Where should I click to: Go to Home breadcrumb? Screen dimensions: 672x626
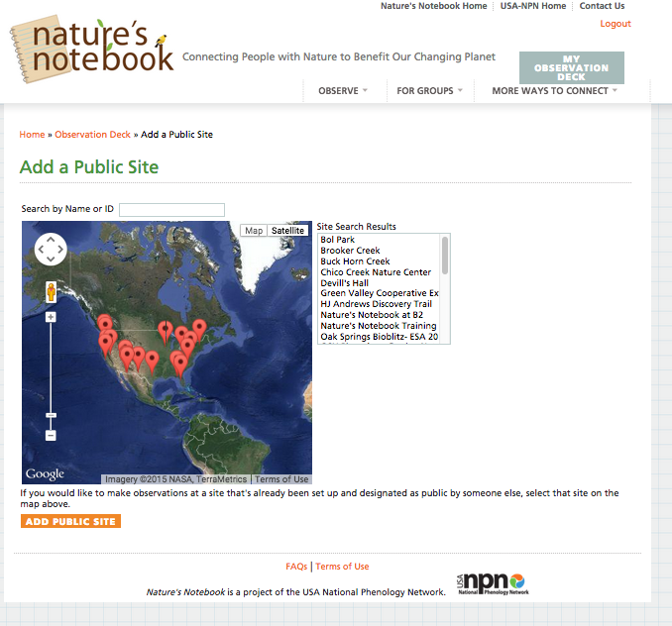point(32,135)
